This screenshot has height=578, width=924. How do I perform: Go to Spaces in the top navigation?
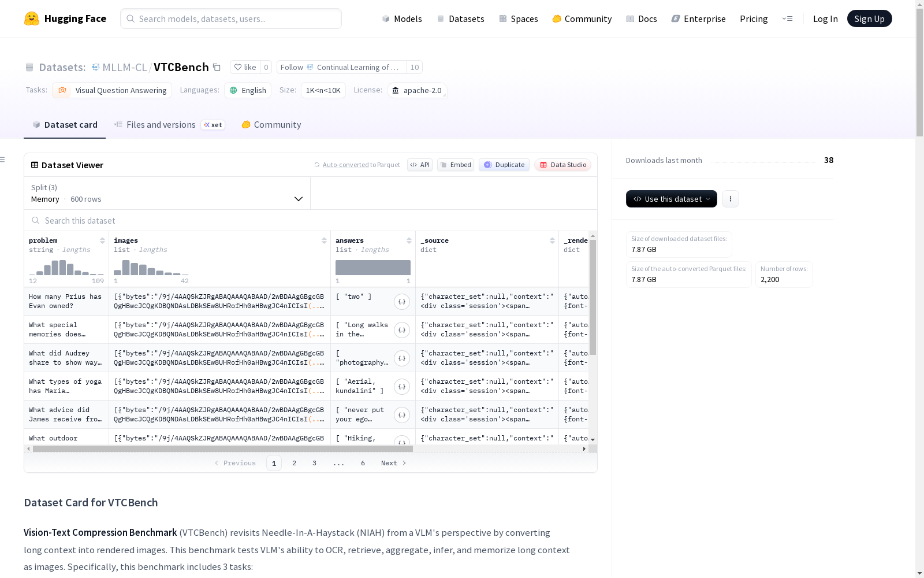519,18
